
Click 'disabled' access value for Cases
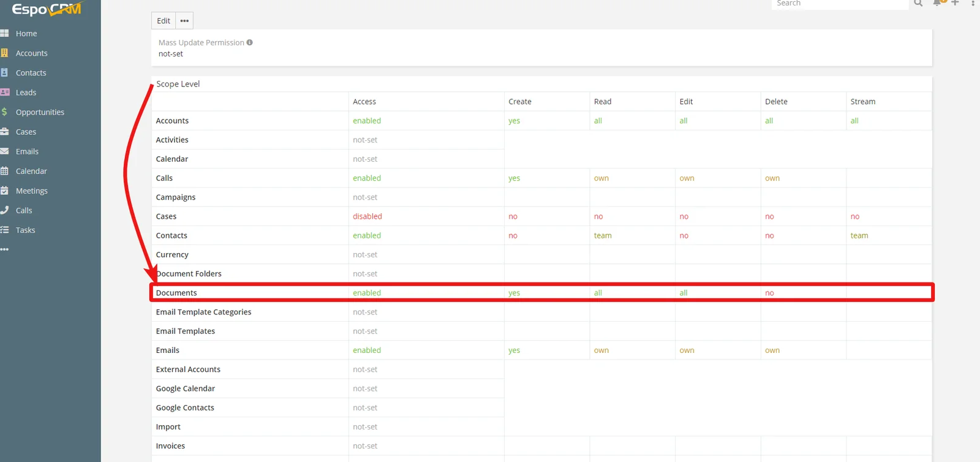click(x=367, y=216)
